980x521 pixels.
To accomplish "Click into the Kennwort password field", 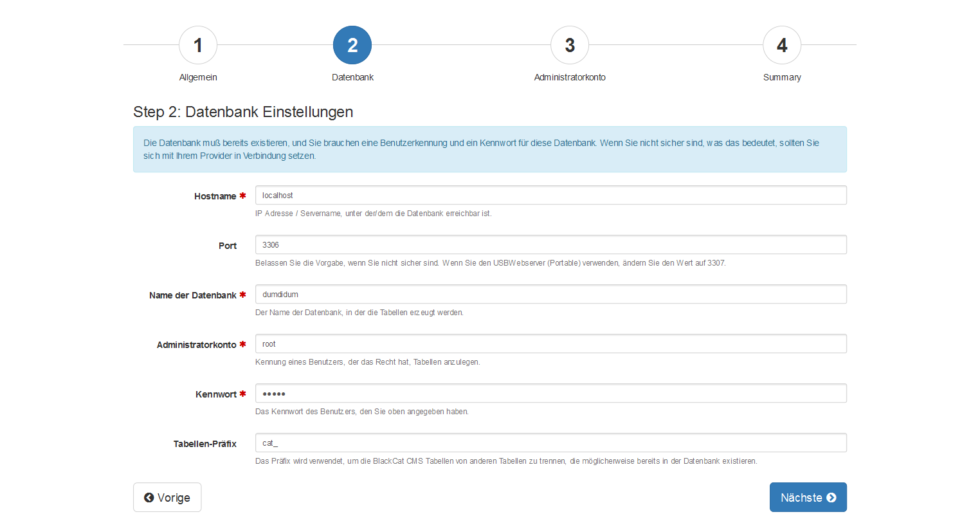I will pyautogui.click(x=550, y=393).
